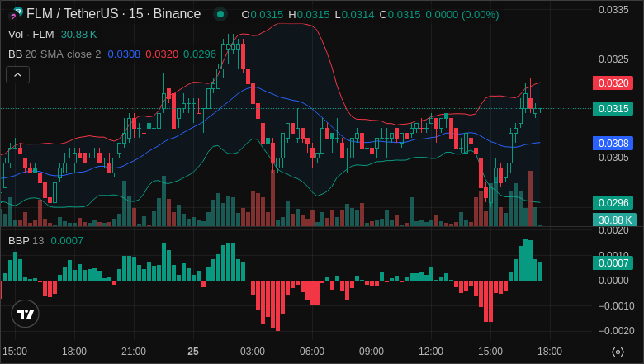Click the O0.0315 open price value
The image size is (644, 364).
(262, 15)
